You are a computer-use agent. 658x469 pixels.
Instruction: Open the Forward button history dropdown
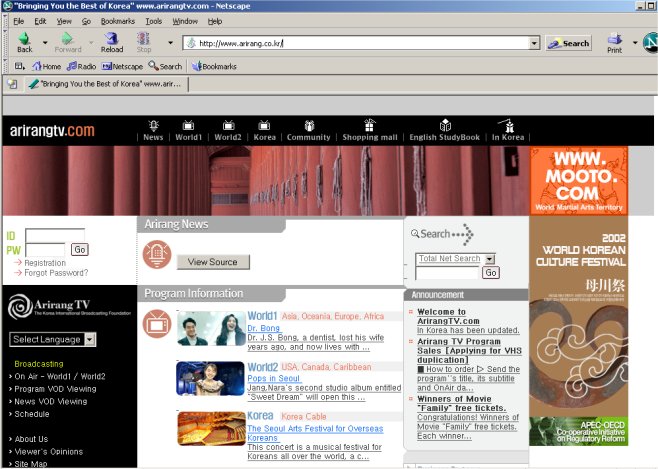click(91, 42)
